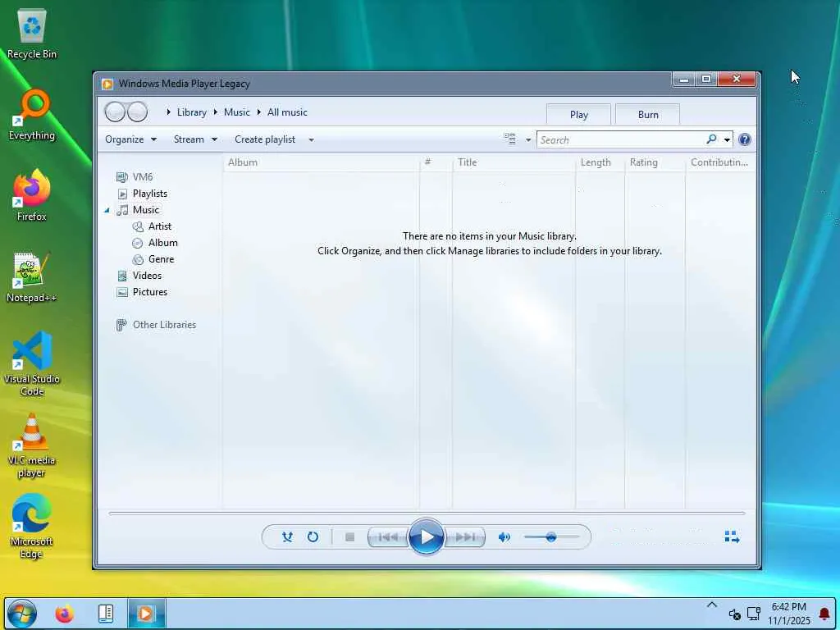
Task: Select Album under Music
Action: (163, 243)
